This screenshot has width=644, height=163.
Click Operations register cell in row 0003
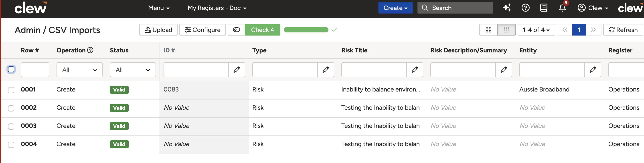coord(624,126)
